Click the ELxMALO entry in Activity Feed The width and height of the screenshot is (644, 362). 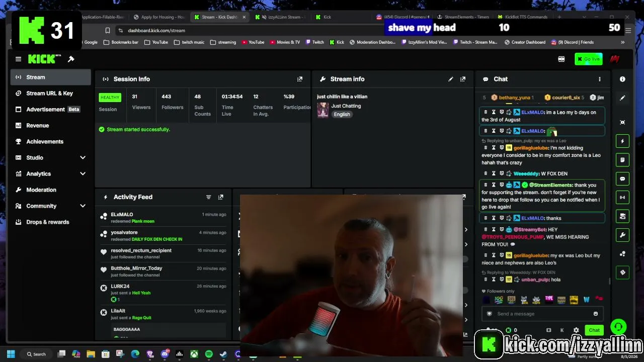click(163, 217)
